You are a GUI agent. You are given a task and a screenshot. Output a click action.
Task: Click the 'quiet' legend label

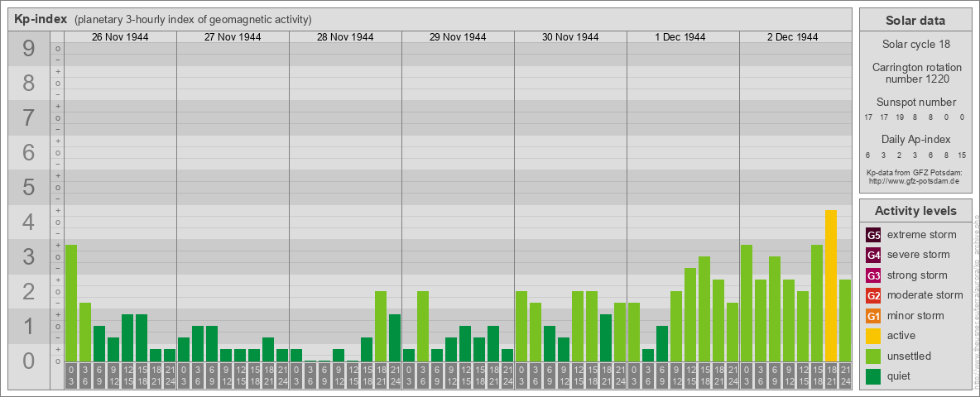pyautogui.click(x=900, y=375)
